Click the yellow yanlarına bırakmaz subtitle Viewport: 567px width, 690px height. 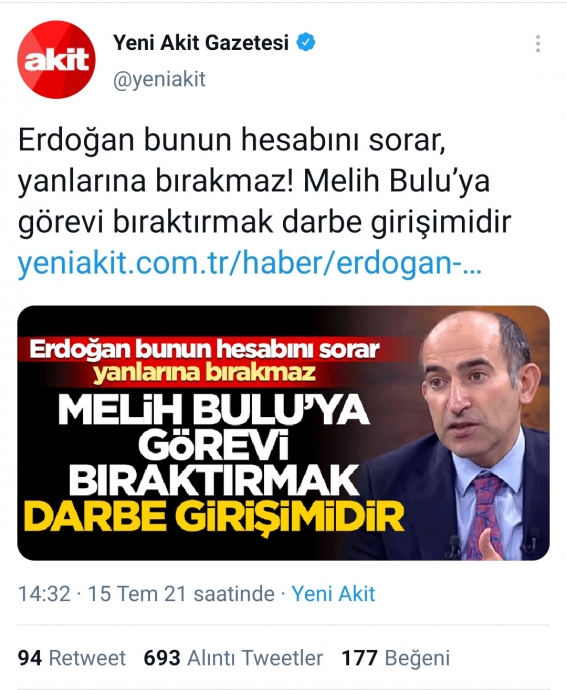[204, 373]
